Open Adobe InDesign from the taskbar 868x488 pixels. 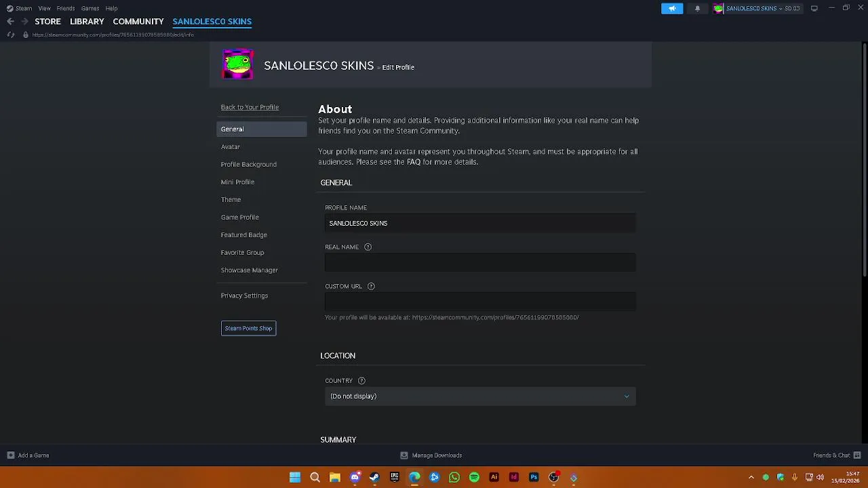[x=513, y=477]
